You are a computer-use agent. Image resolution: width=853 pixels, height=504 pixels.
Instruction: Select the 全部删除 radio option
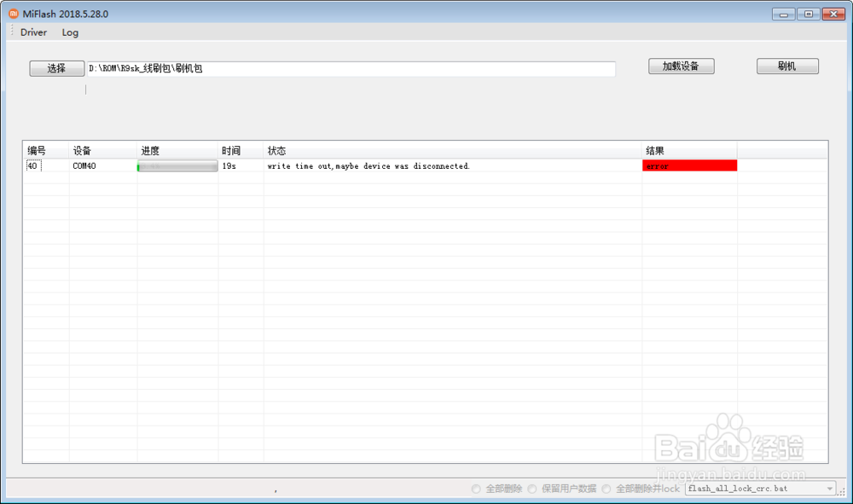click(x=476, y=489)
